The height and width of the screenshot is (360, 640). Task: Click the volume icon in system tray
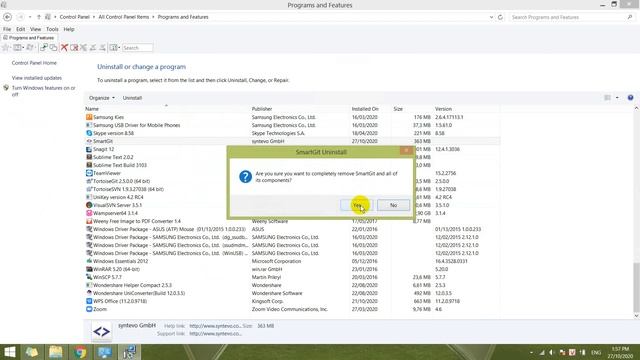[x=552, y=352]
